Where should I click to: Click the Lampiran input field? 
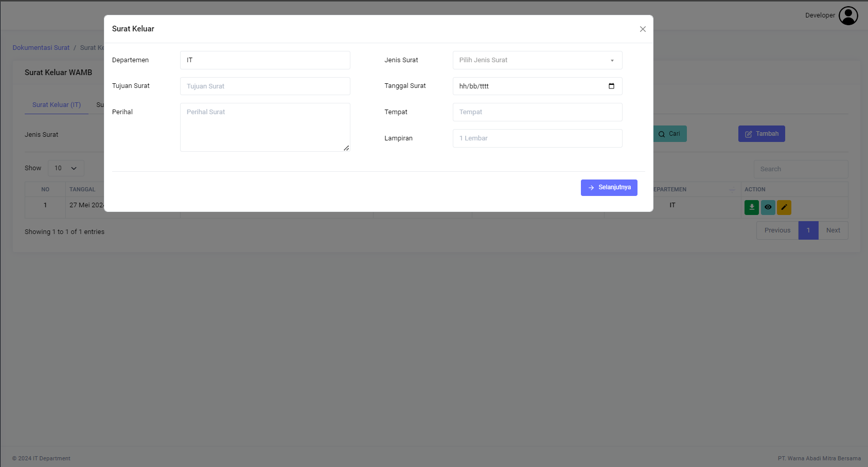(x=537, y=138)
